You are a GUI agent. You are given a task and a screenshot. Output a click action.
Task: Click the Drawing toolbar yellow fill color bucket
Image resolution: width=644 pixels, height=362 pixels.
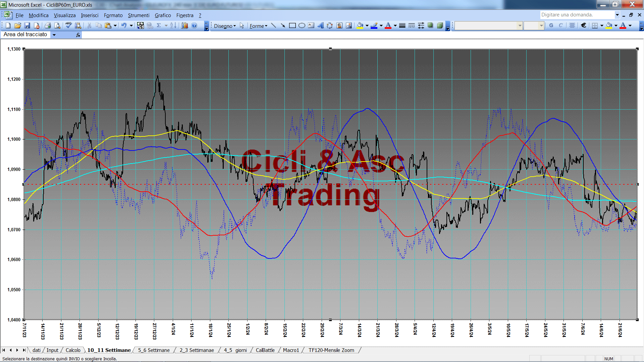[360, 25]
